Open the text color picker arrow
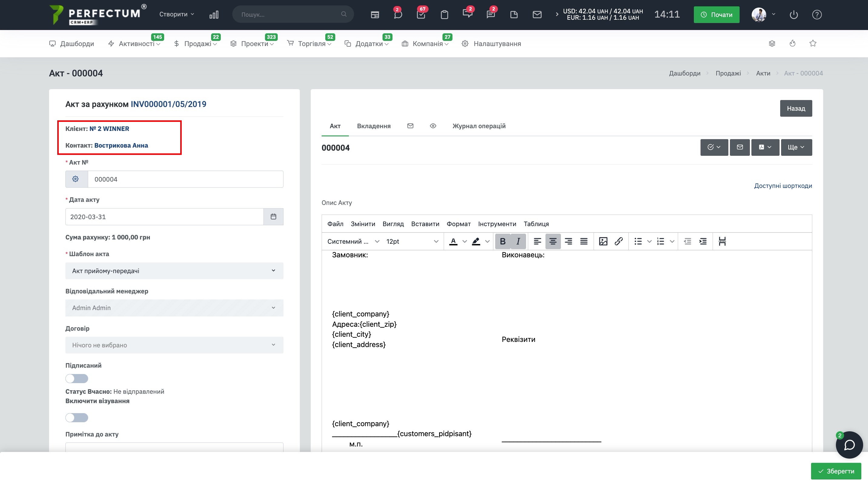 pyautogui.click(x=465, y=241)
